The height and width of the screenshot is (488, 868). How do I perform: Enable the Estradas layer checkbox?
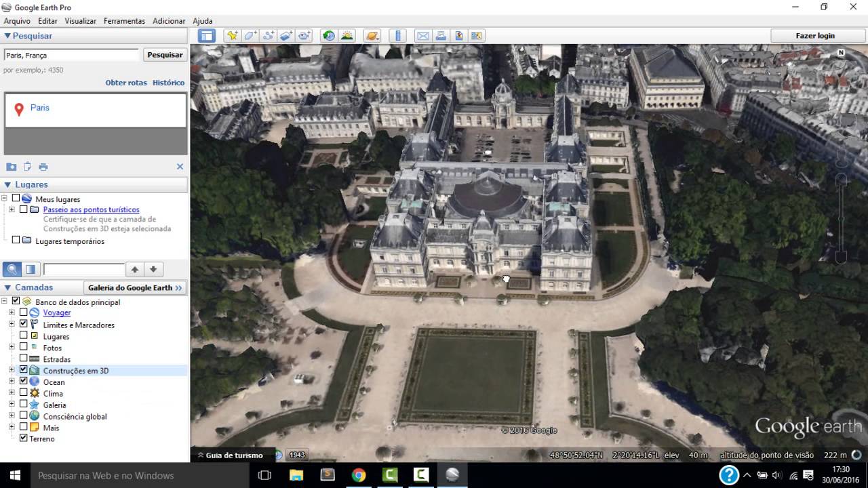click(24, 359)
